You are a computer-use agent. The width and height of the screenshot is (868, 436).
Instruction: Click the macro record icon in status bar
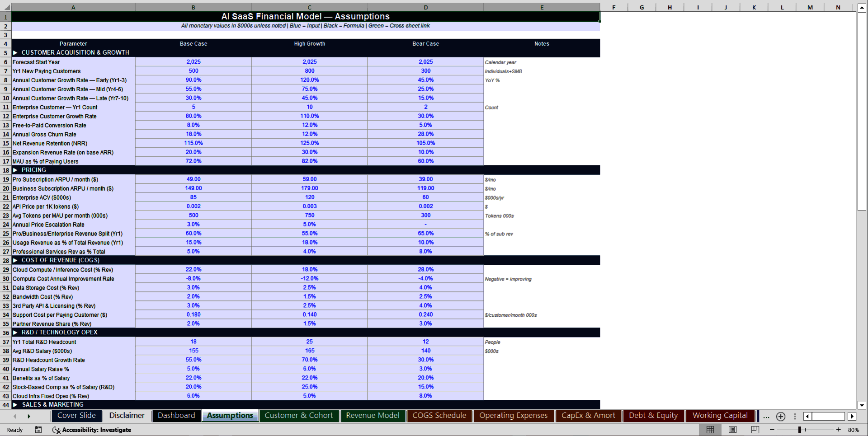coord(38,430)
